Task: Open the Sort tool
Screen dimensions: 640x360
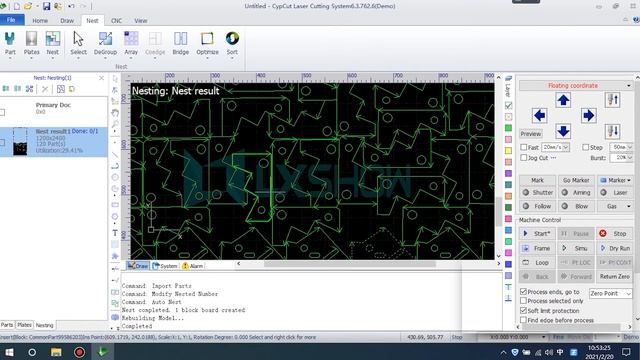Action: coord(232,44)
